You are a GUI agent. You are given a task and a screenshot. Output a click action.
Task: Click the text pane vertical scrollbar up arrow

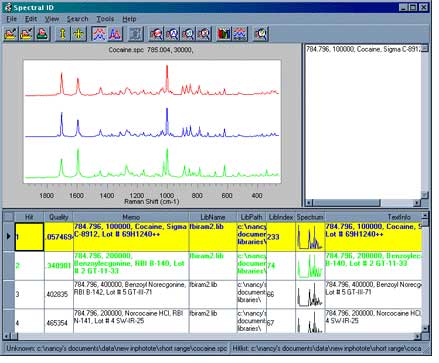click(x=425, y=49)
